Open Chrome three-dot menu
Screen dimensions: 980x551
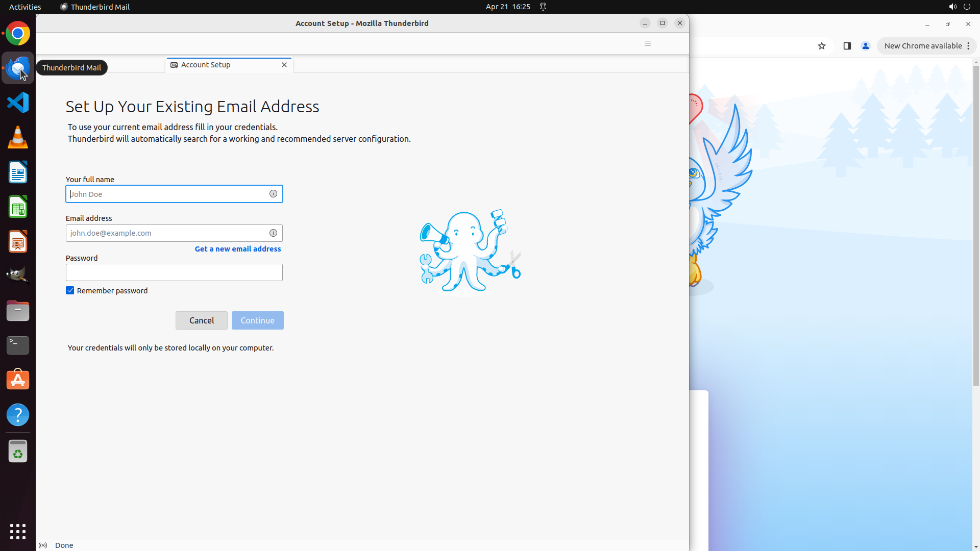[x=968, y=46]
